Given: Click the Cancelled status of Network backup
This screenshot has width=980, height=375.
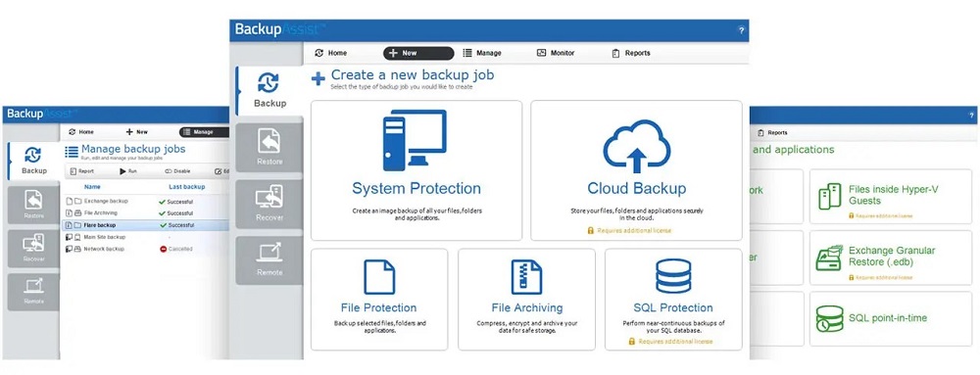Looking at the screenshot, I should tap(180, 249).
